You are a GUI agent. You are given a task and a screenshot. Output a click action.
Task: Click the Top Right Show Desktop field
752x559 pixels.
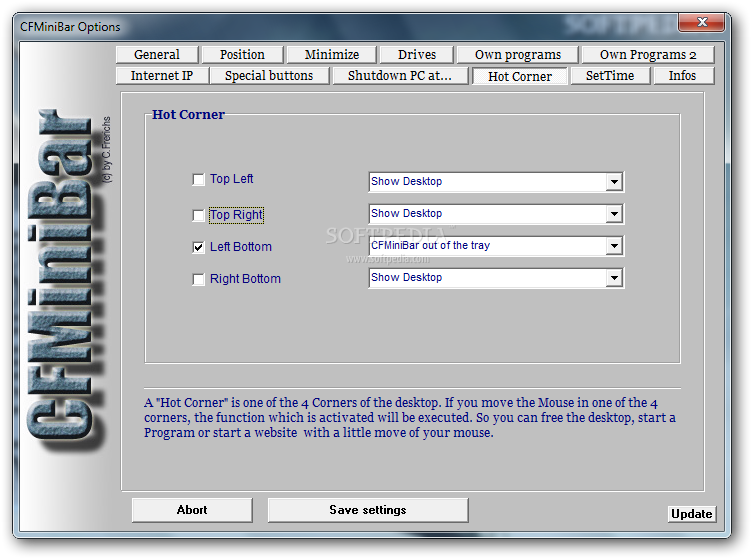(496, 214)
